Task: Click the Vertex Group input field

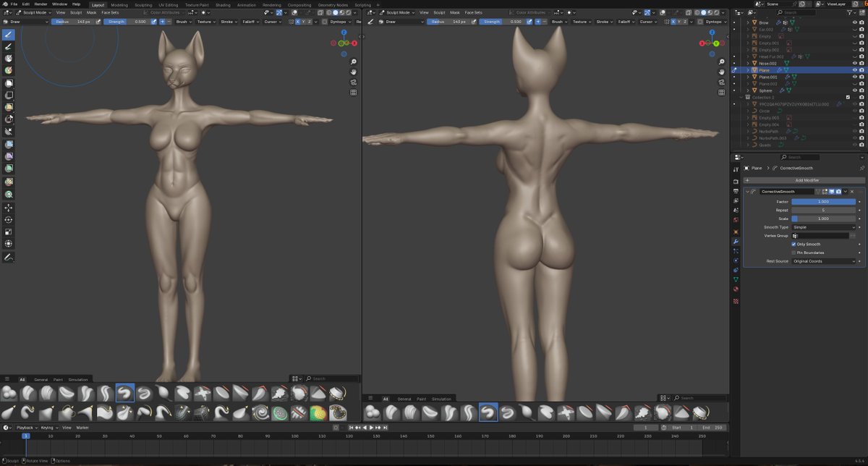Action: [820, 236]
